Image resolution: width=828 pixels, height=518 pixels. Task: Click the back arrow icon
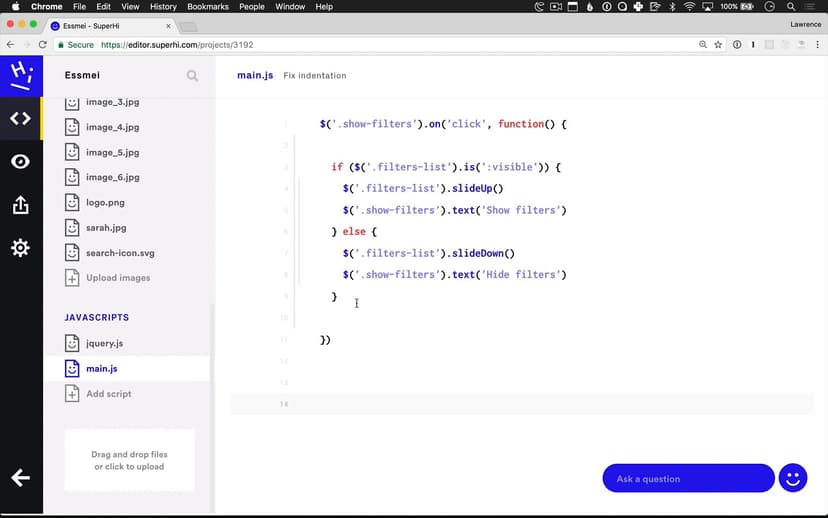coord(20,477)
